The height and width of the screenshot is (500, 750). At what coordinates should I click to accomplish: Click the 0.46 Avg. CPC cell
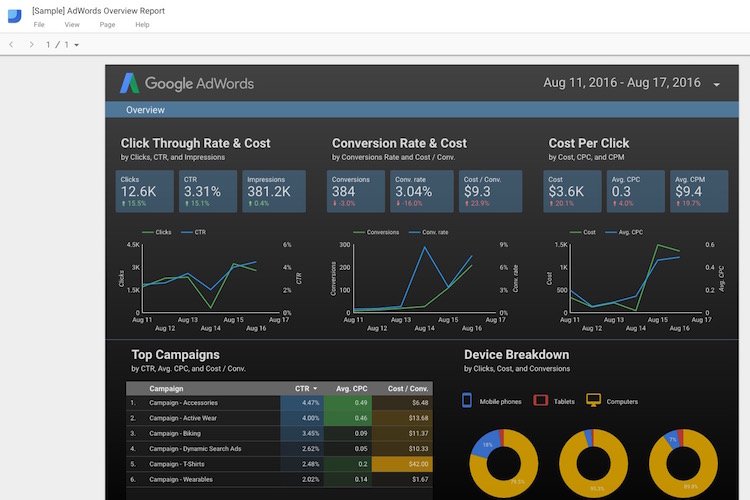pyautogui.click(x=348, y=418)
